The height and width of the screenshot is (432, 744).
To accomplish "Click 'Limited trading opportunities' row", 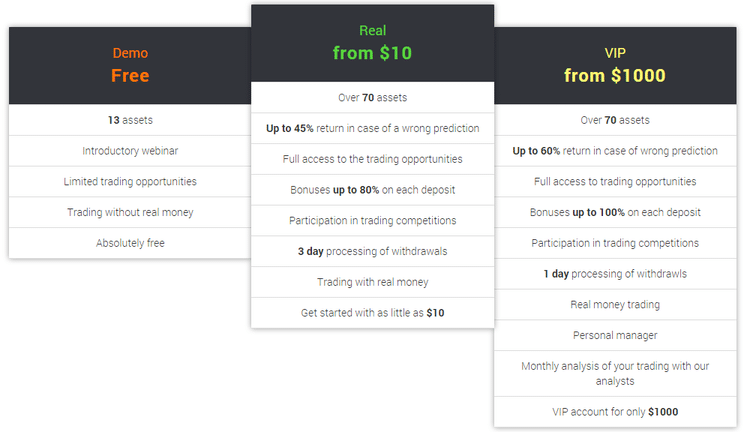I will coord(130,182).
